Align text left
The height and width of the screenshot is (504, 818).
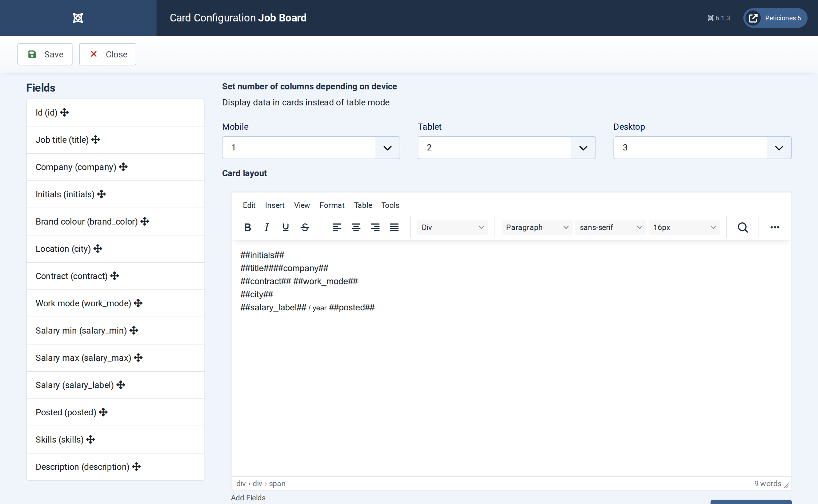[x=337, y=227]
